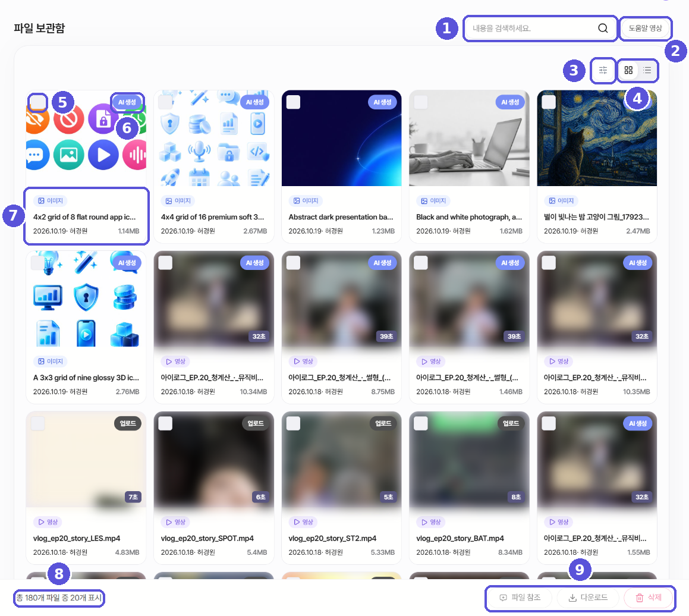
Task: Select the 1.46MB 아이로그 video checkbox
Action: [420, 263]
